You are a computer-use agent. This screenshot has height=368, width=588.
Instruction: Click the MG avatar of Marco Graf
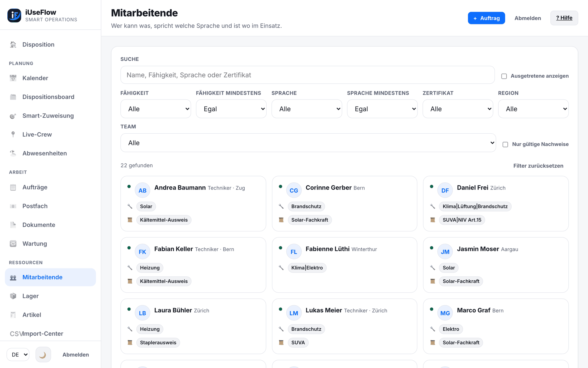[445, 313]
